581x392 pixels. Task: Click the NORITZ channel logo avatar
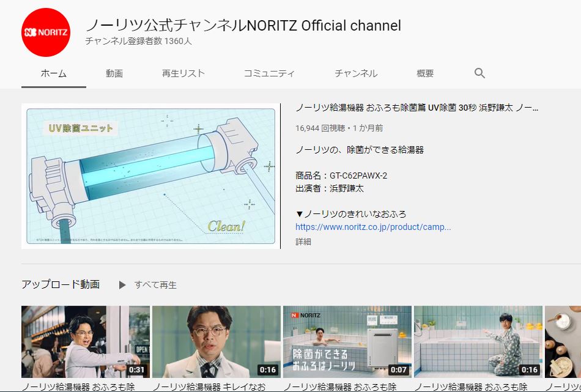pos(46,32)
